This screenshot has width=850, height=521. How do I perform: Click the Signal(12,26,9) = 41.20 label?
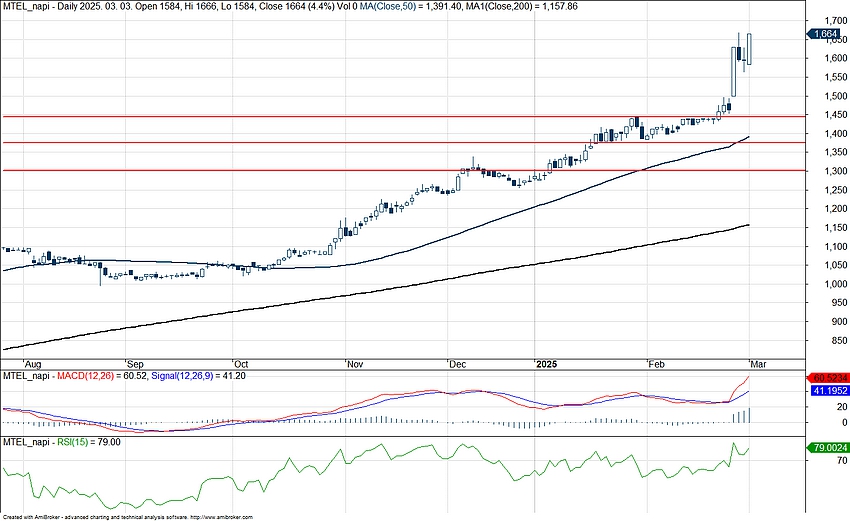(198, 375)
